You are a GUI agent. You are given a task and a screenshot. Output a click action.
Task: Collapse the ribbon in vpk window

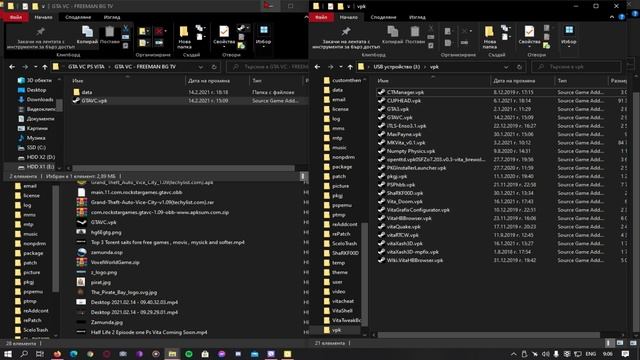(x=611, y=17)
